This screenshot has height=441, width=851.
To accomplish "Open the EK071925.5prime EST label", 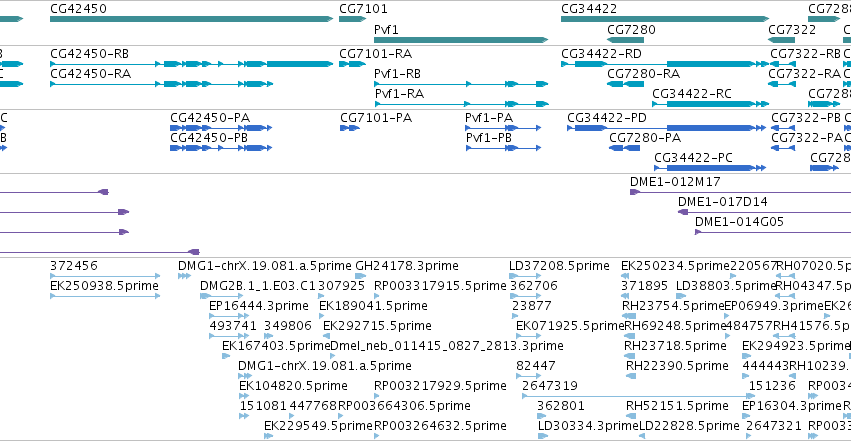I will [570, 325].
